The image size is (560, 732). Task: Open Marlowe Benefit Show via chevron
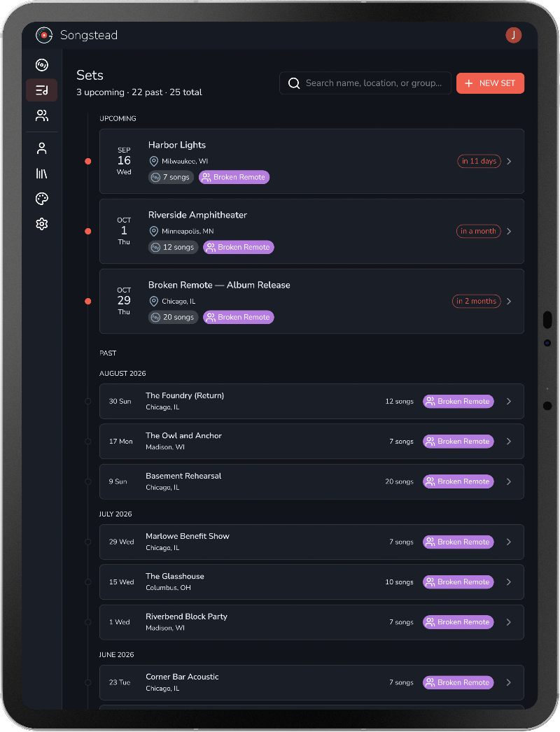point(509,542)
